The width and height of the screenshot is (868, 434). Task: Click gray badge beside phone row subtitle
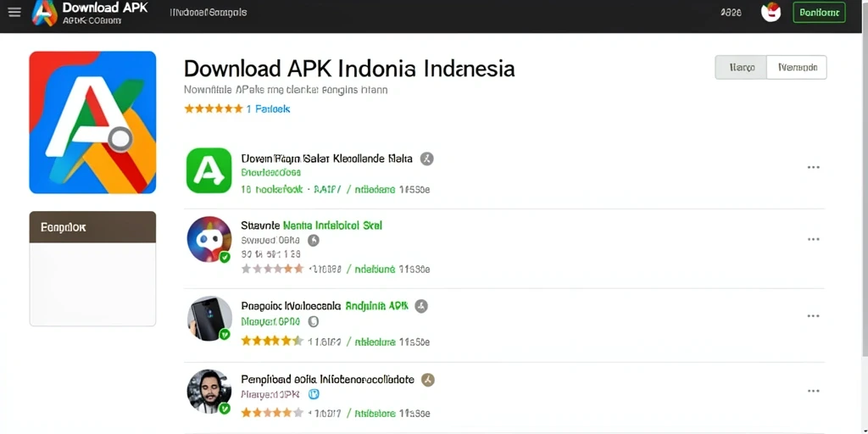[x=313, y=321]
